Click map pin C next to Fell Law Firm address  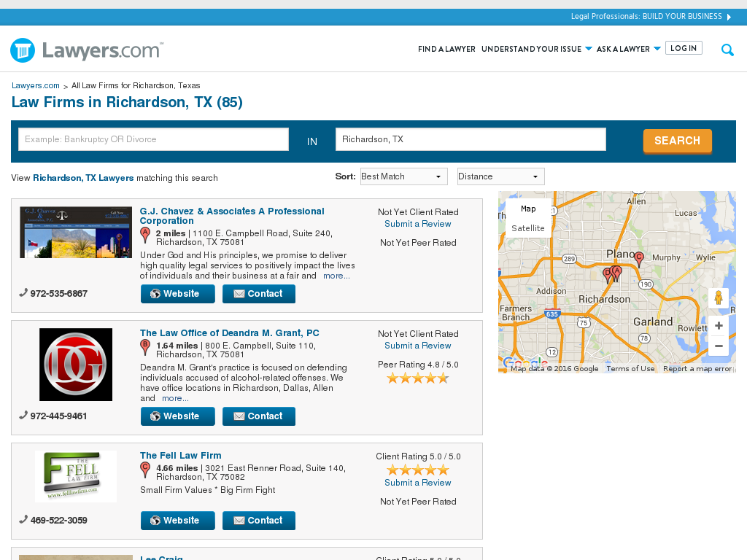tap(145, 470)
